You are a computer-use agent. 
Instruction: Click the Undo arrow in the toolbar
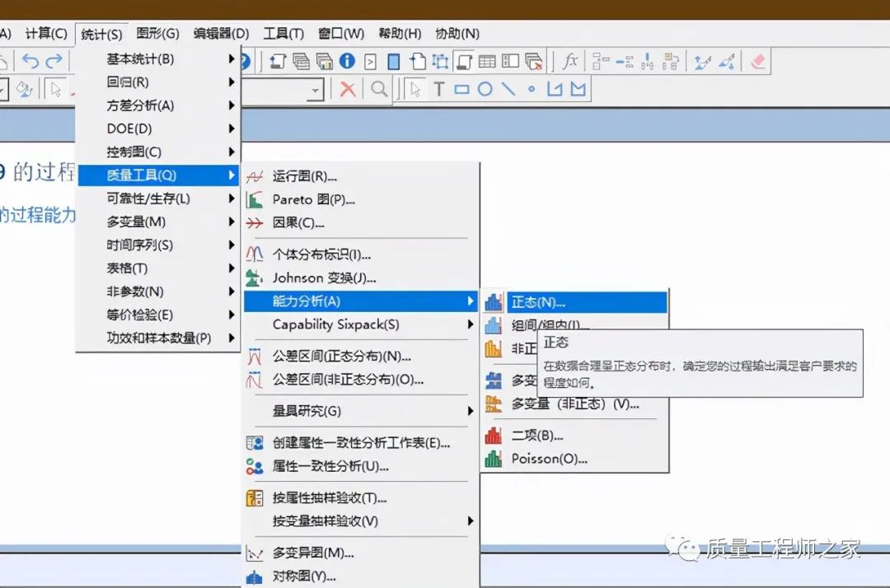pos(30,61)
